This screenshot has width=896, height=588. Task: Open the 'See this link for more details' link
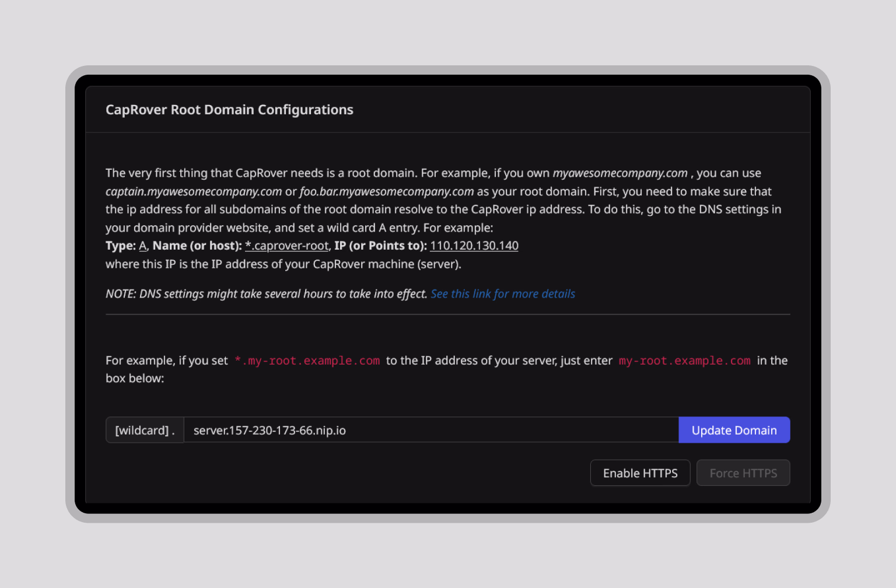pyautogui.click(x=503, y=294)
